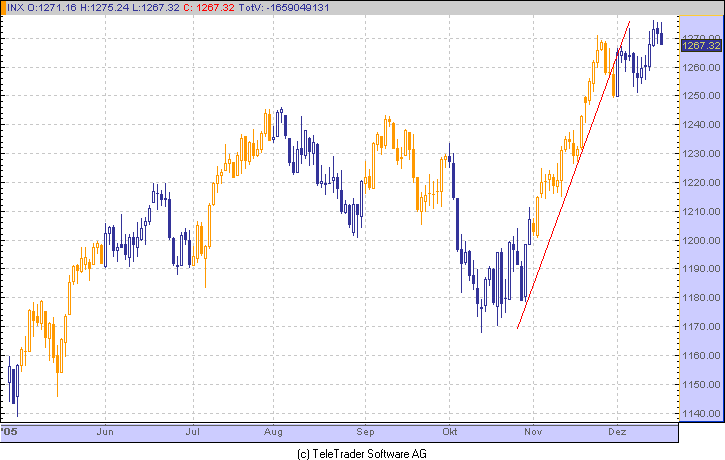Select the Okt label on time axis
The height and width of the screenshot is (460, 725).
click(449, 432)
